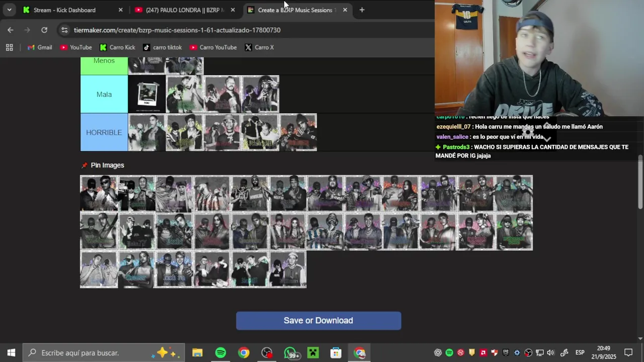View site information icon in address bar
Viewport: 644px width, 362px height.
tap(64, 30)
